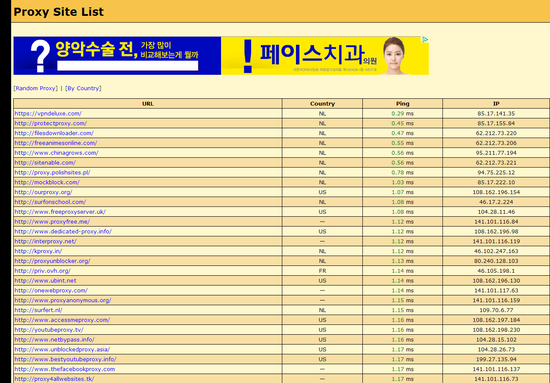Visit http://www.proxyanonymous.org/
The image size is (550, 383).
coord(63,300)
